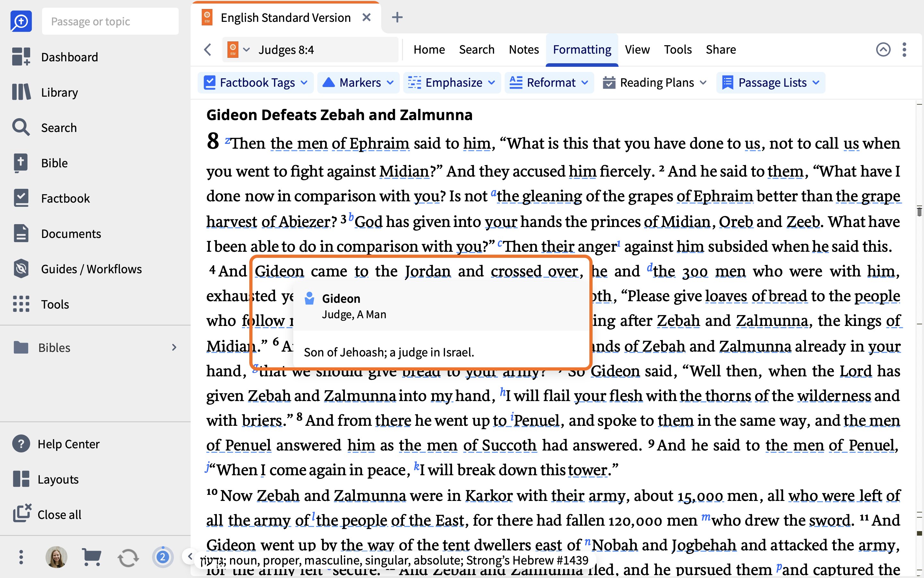Open the shopping cart icon
The height and width of the screenshot is (578, 924).
pyautogui.click(x=92, y=557)
